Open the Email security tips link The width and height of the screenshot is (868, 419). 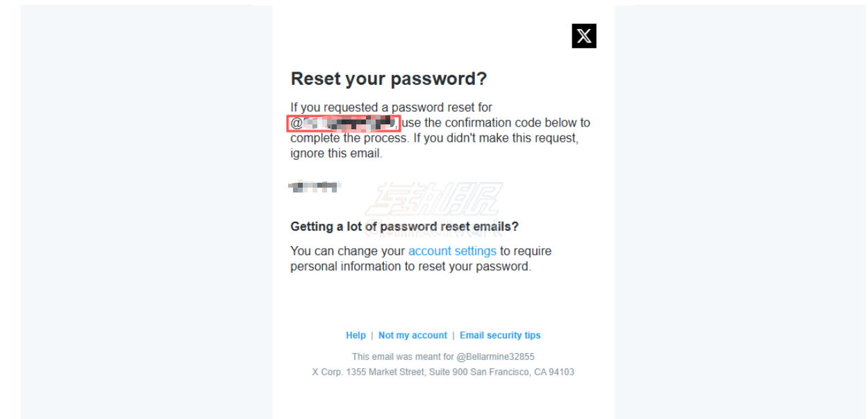(500, 335)
